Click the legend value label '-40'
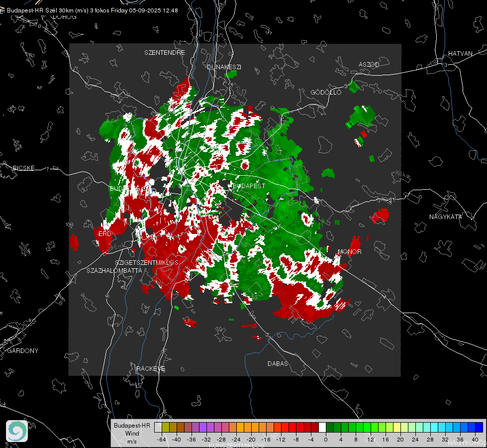The width and height of the screenshot is (487, 448). [176, 440]
